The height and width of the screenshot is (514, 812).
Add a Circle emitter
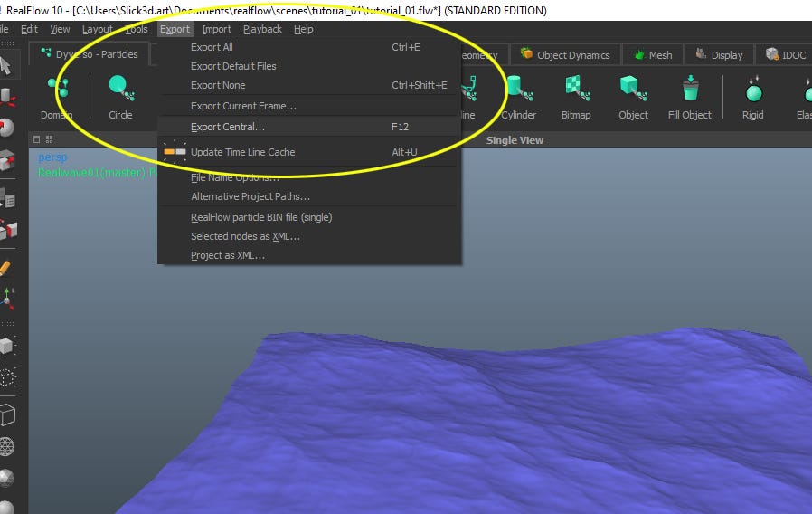tap(120, 98)
